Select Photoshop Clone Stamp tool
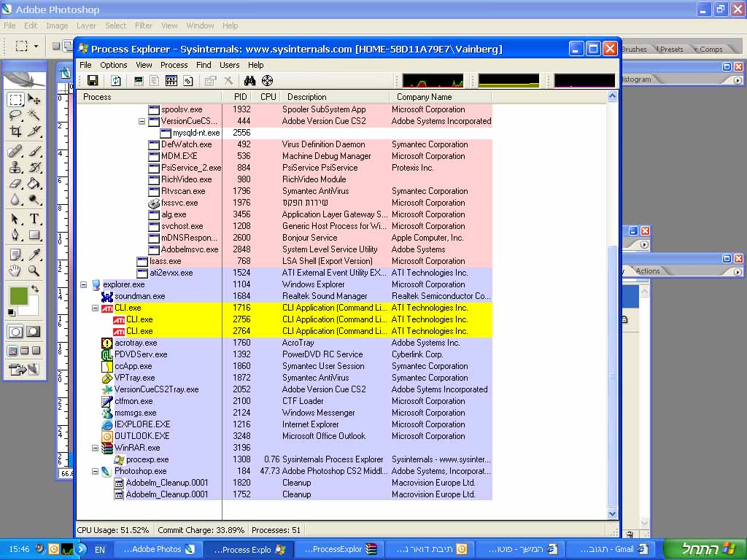The image size is (747, 560). (x=15, y=167)
